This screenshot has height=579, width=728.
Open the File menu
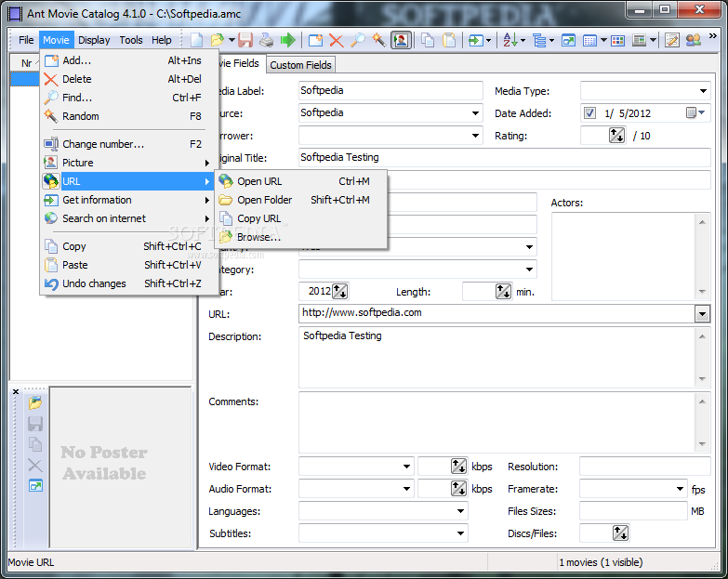[26, 40]
